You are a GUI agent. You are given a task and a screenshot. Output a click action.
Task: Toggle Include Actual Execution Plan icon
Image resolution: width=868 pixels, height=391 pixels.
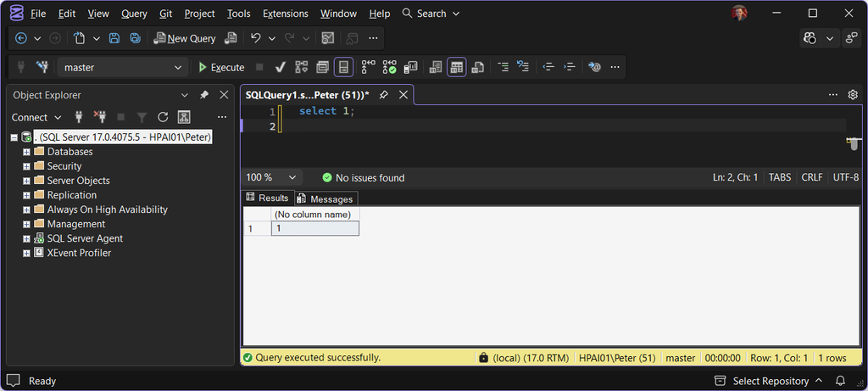[369, 67]
